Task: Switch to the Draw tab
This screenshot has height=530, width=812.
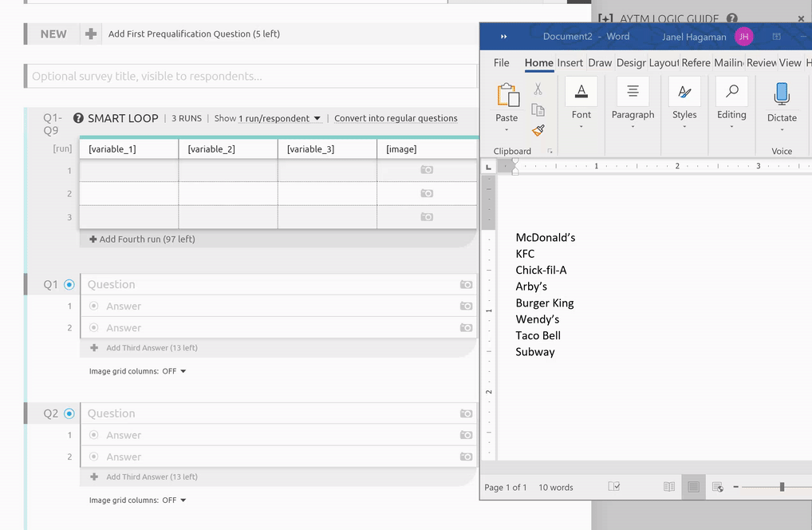Action: [600, 63]
